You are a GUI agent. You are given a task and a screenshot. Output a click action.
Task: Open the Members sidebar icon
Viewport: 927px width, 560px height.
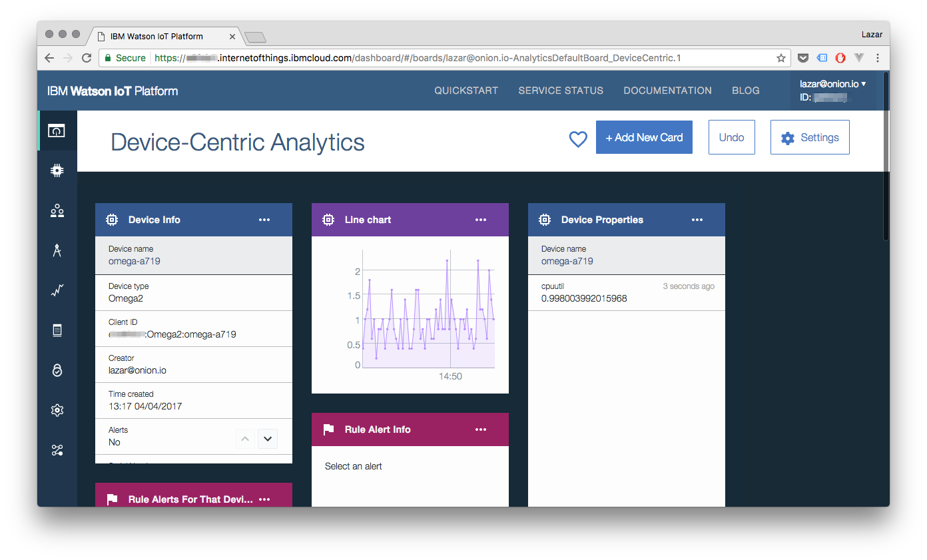(x=57, y=210)
